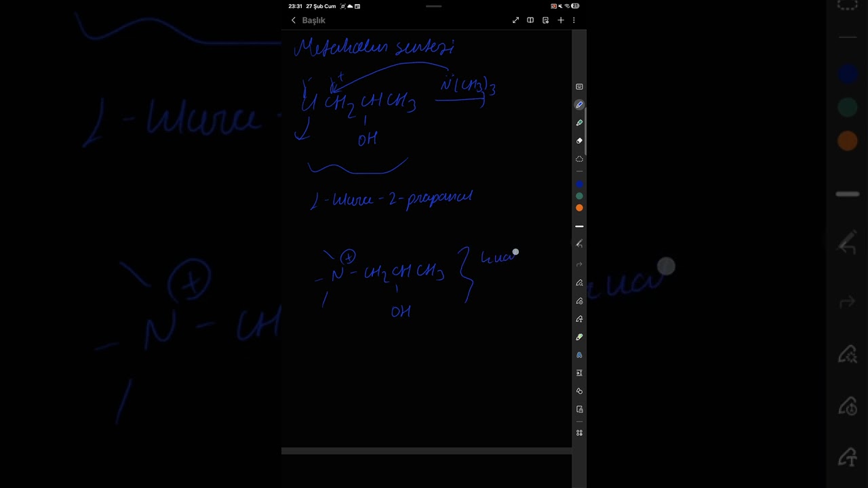
Task: Switch to reading mode book icon
Action: pos(530,20)
